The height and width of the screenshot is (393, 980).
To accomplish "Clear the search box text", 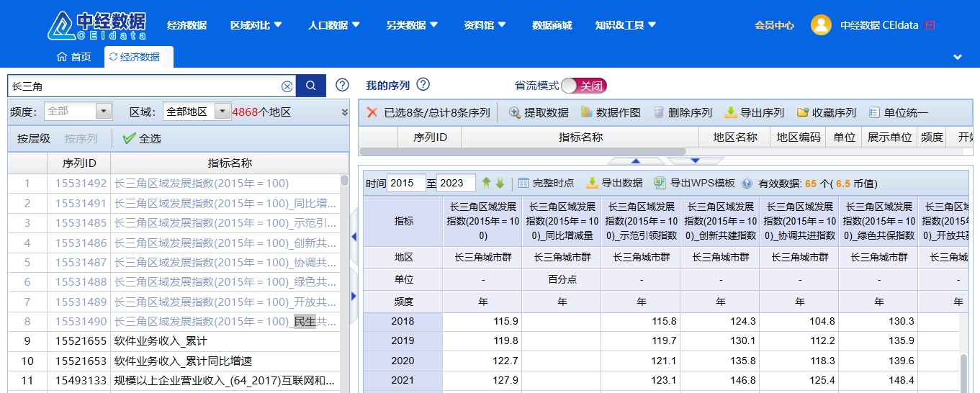I will tap(287, 86).
